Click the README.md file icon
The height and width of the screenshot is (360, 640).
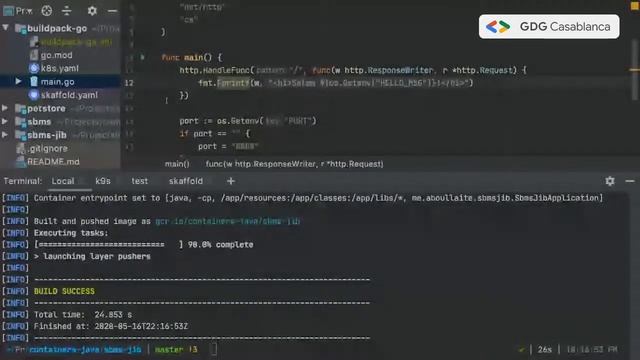coord(20,162)
